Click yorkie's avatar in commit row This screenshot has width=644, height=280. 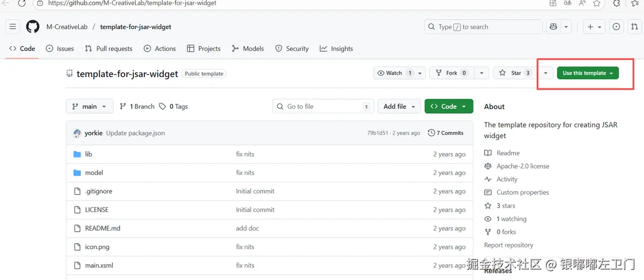tap(77, 133)
